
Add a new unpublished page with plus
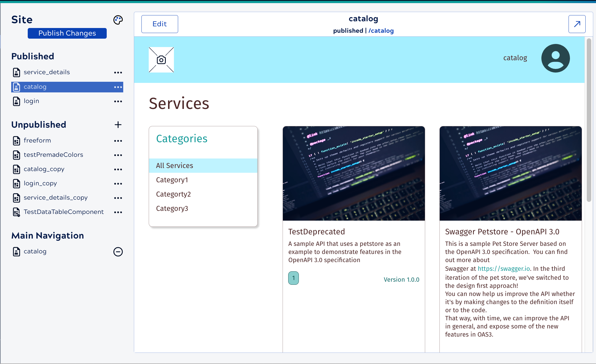[x=118, y=125]
